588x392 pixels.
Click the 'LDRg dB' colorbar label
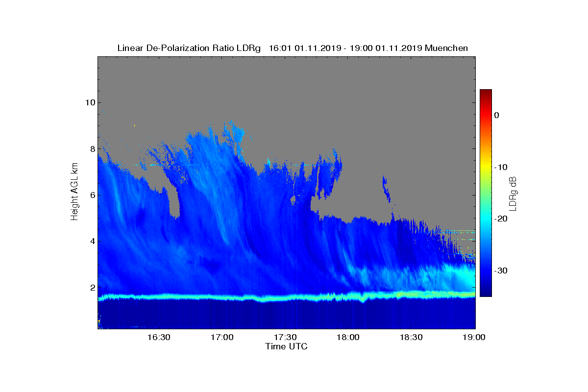[513, 193]
